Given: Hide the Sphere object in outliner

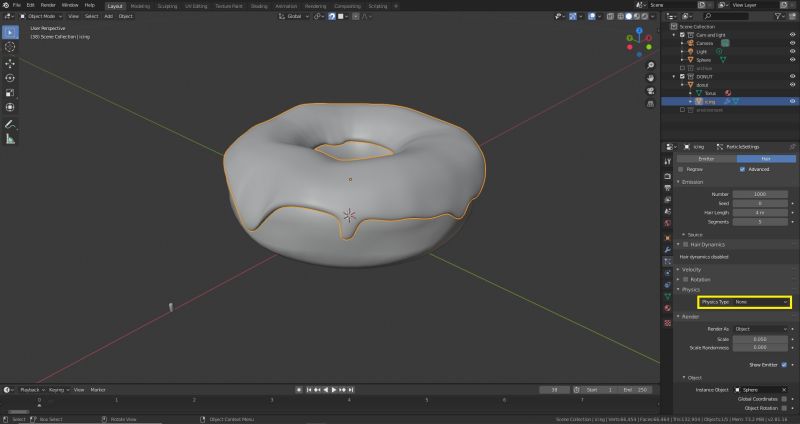Looking at the screenshot, I should point(792,60).
